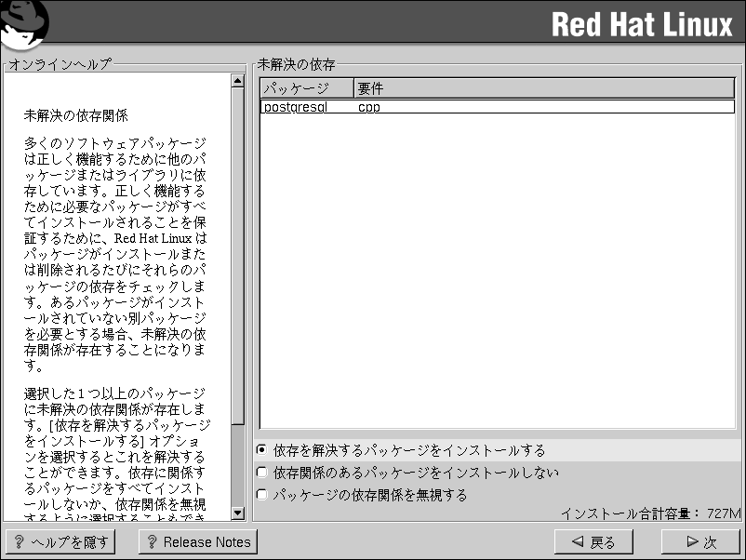The width and height of the screenshot is (746, 560).
Task: Select パッケージの依存関係を無視する radio button
Action: coord(261,495)
